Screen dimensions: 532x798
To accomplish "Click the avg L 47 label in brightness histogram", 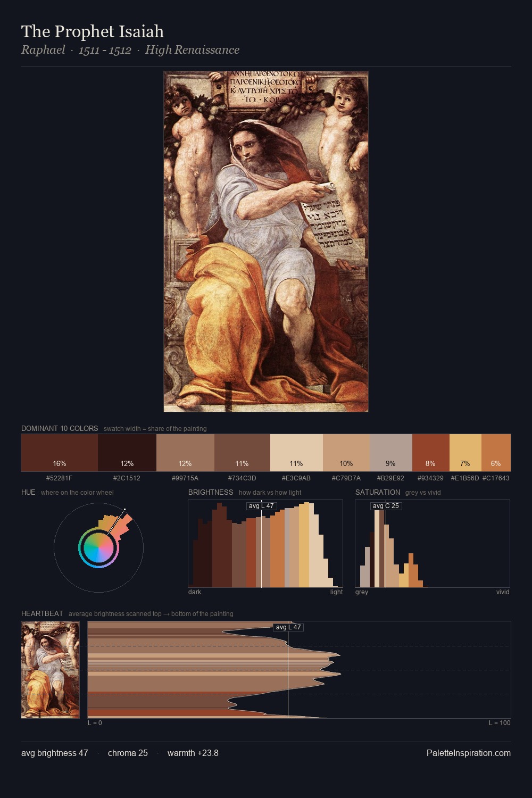I will [261, 506].
